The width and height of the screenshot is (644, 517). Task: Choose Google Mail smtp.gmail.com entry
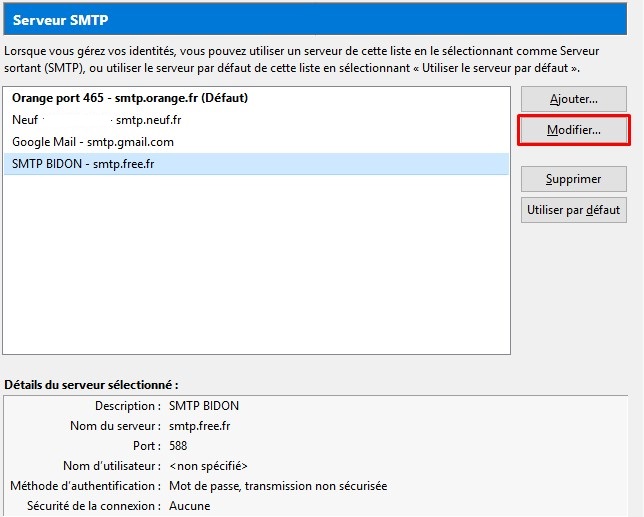pos(256,142)
